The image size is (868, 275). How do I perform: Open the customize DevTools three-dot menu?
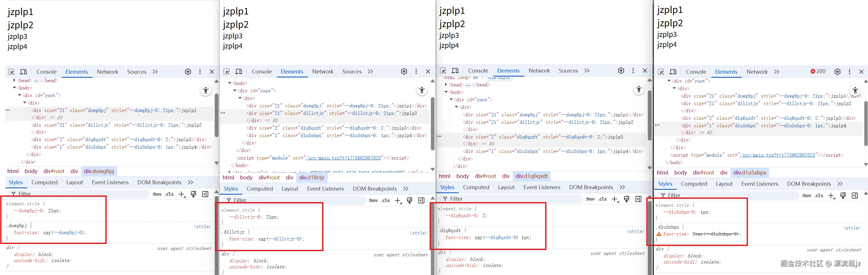pyautogui.click(x=200, y=71)
